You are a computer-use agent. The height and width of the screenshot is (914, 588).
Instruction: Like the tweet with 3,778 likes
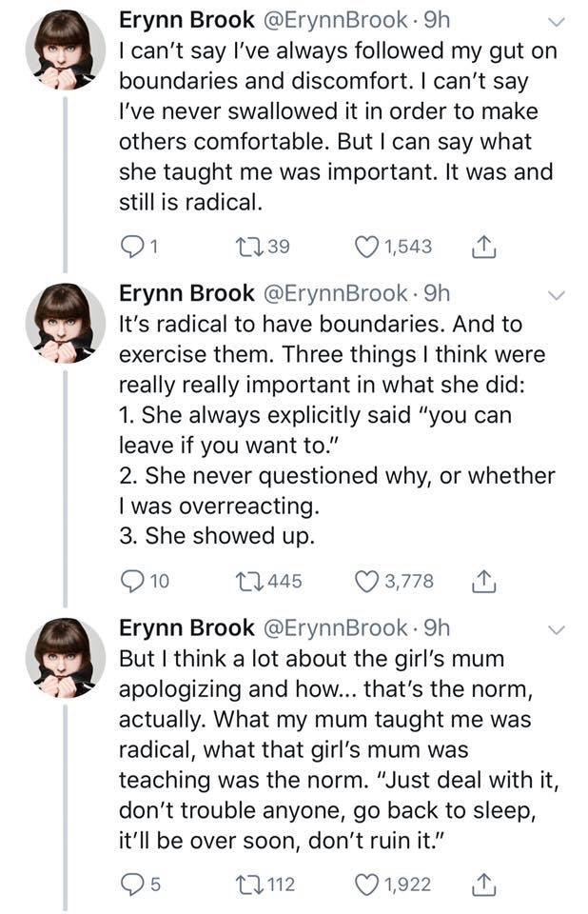coord(365,581)
